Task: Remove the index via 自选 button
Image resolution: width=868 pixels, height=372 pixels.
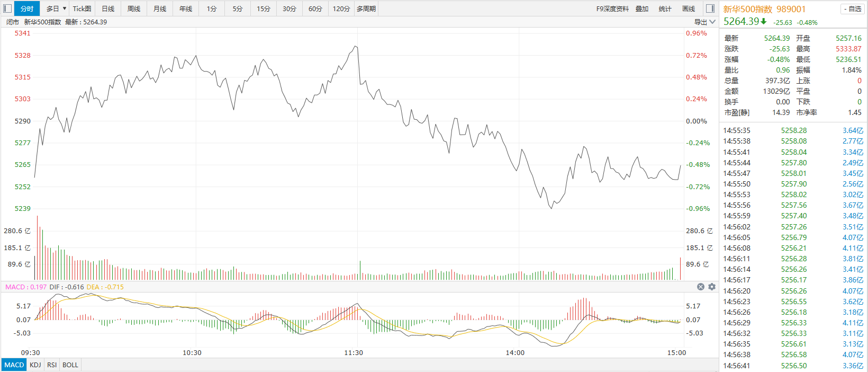Action: [852, 9]
